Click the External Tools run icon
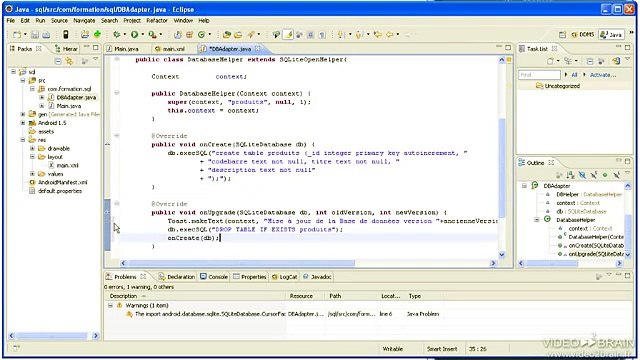 click(152, 35)
